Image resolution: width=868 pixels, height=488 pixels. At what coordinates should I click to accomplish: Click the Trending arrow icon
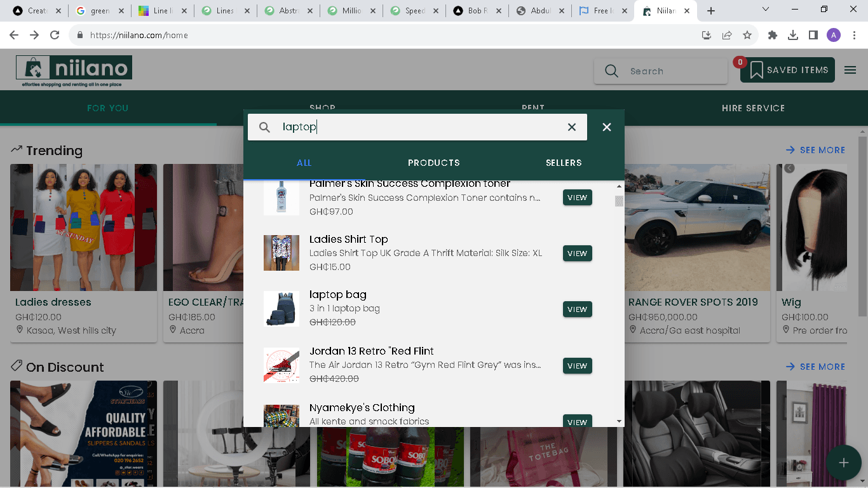(x=17, y=150)
